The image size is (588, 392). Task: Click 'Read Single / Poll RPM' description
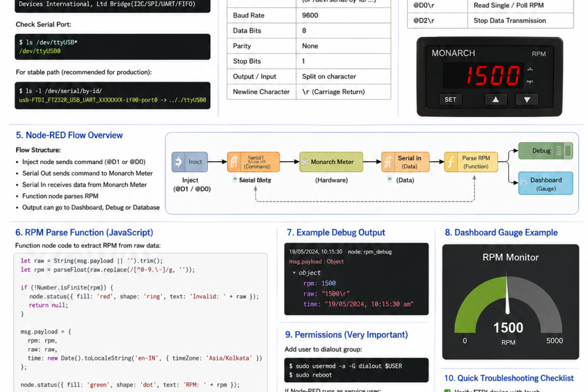[x=509, y=6]
